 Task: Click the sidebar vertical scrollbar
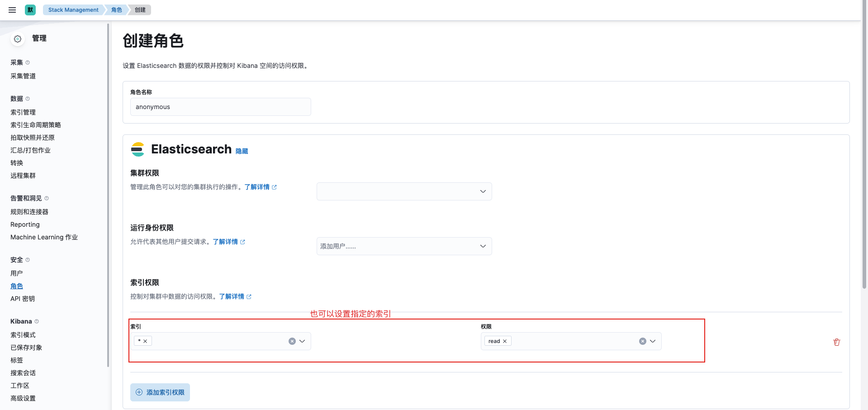(x=108, y=195)
